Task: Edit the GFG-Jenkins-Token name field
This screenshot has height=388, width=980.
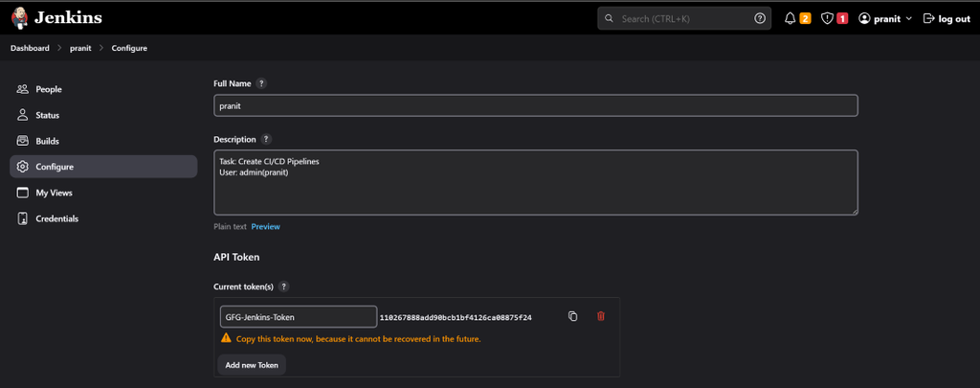Action: click(299, 317)
